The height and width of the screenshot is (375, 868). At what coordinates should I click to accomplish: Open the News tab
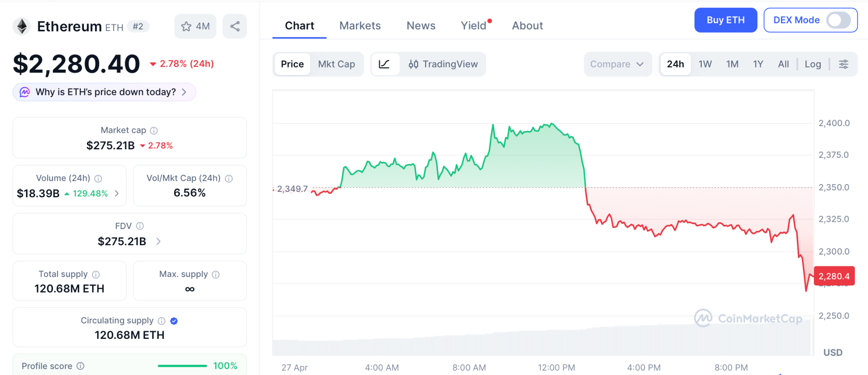click(420, 26)
